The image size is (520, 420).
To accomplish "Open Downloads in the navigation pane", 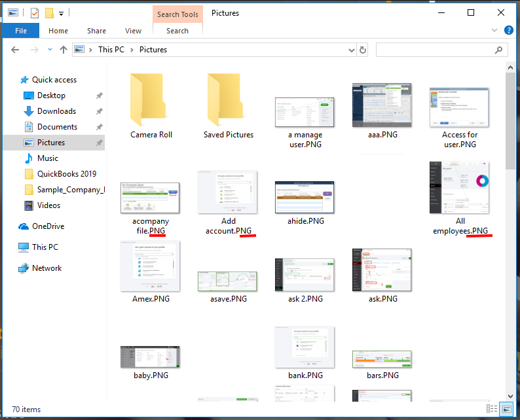I will 56,111.
